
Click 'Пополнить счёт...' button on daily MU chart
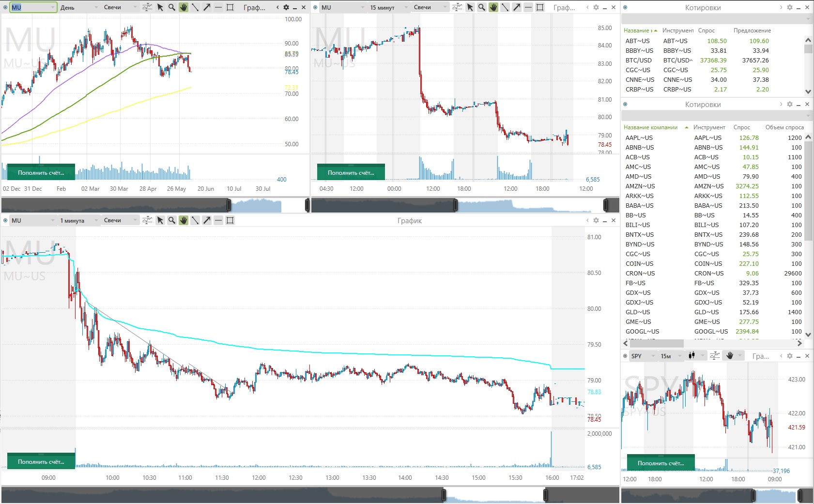pyautogui.click(x=41, y=172)
